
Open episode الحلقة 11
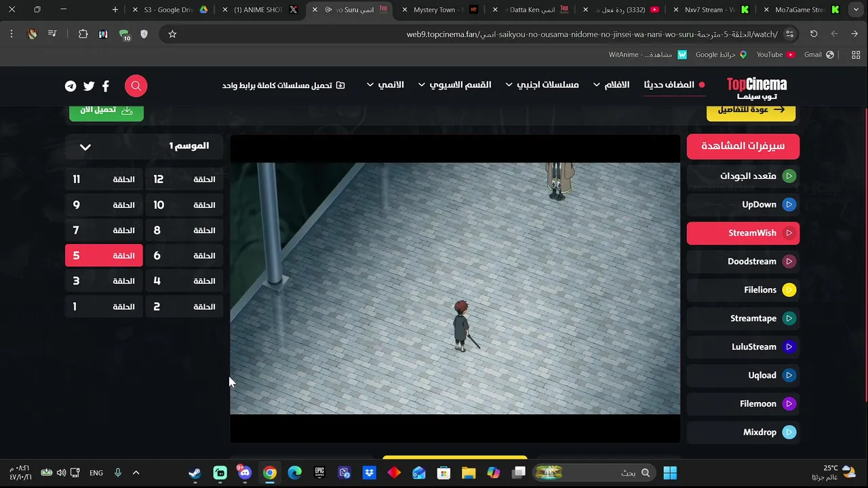(104, 180)
